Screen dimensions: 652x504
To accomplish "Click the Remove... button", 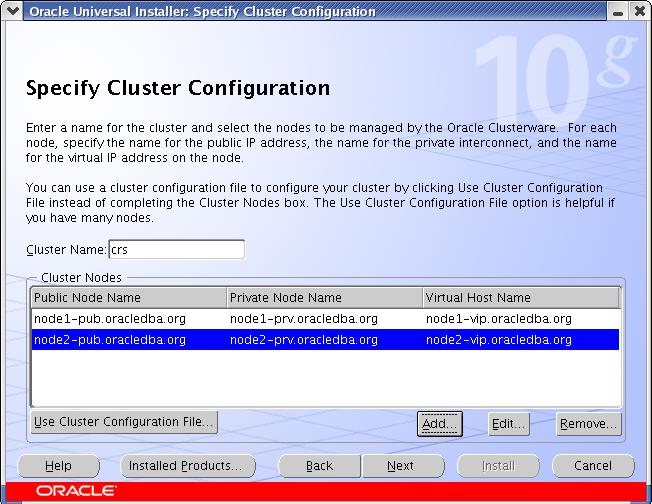I will coord(588,424).
